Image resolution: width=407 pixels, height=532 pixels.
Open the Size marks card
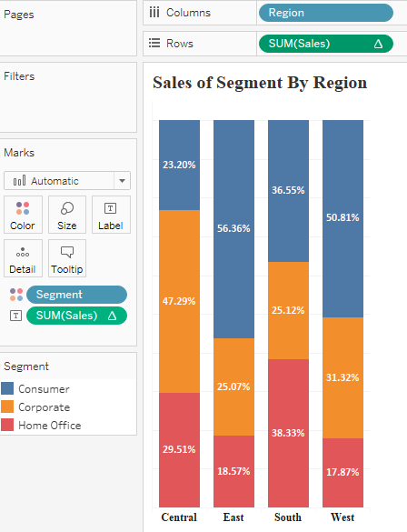(x=67, y=215)
